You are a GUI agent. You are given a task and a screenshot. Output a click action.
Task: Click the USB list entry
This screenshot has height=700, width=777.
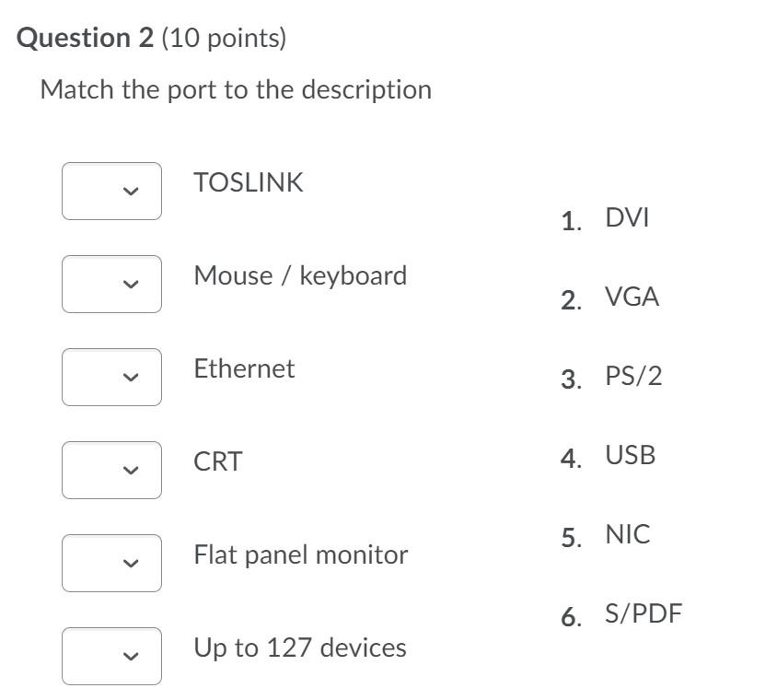pos(630,454)
